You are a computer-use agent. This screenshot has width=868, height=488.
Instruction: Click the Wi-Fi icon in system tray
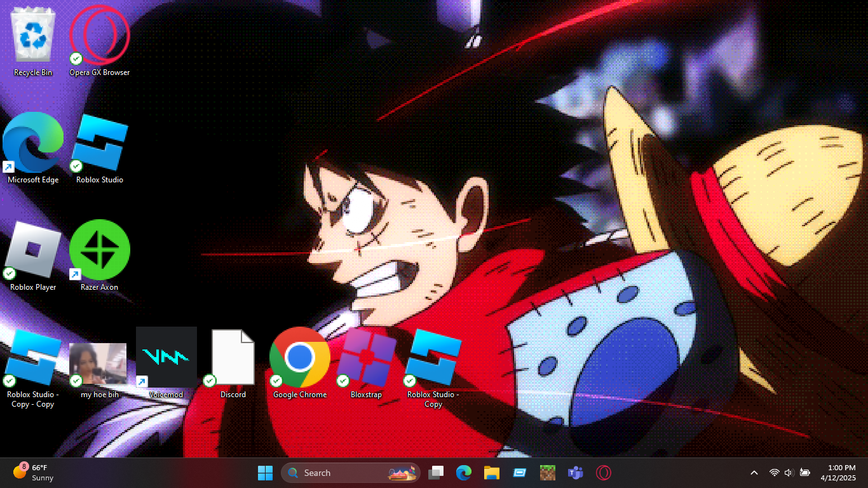click(774, 473)
